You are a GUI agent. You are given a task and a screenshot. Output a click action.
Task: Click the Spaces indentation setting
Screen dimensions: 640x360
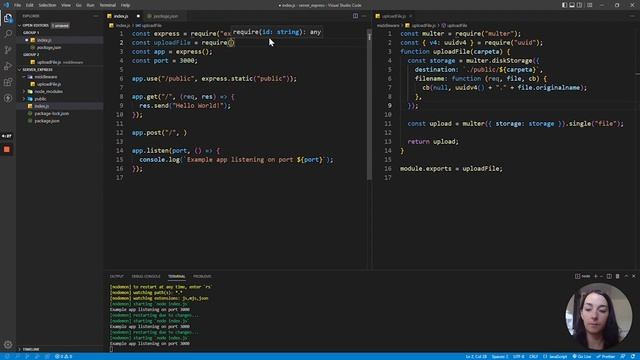click(x=500, y=356)
